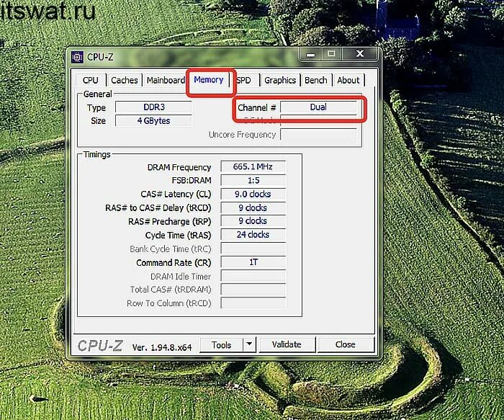
Task: Open the About tab
Action: 348,80
